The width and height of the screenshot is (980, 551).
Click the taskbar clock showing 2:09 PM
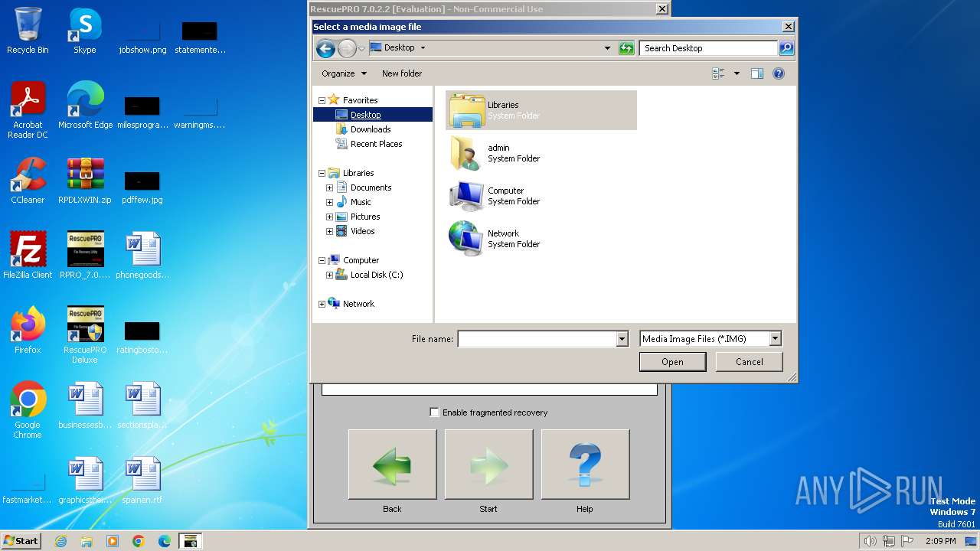(940, 541)
